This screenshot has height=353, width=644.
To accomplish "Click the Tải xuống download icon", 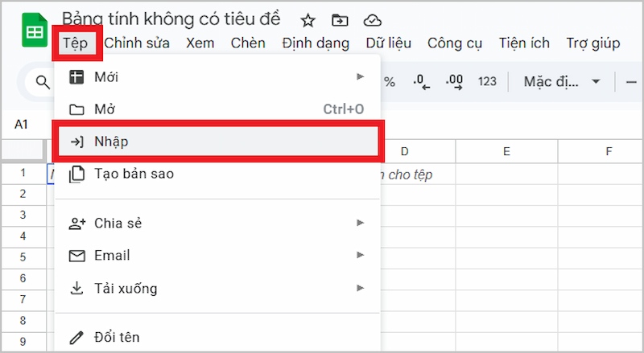I will point(76,288).
